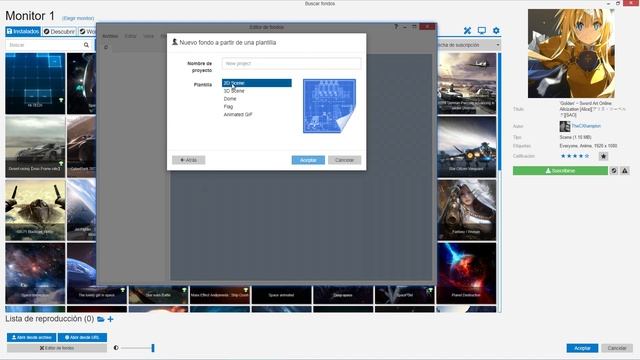Select the Animated GIF template

257,114
